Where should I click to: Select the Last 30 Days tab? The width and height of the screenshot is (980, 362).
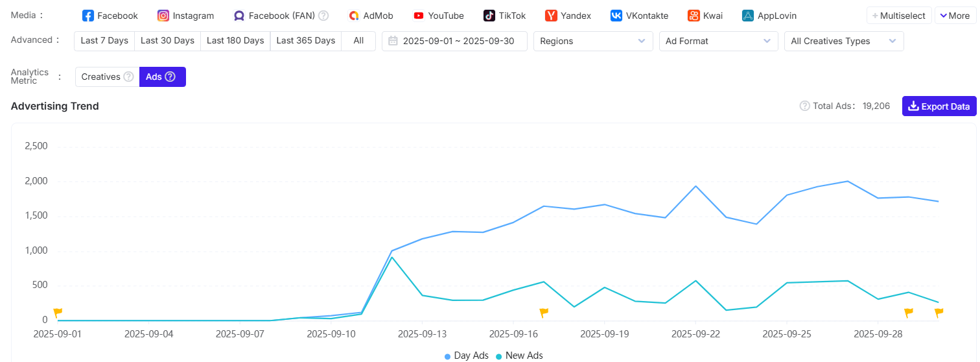point(167,41)
